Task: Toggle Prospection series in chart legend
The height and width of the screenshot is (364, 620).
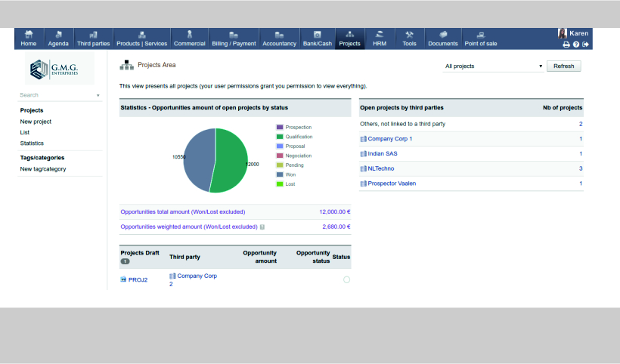Action: point(280,127)
